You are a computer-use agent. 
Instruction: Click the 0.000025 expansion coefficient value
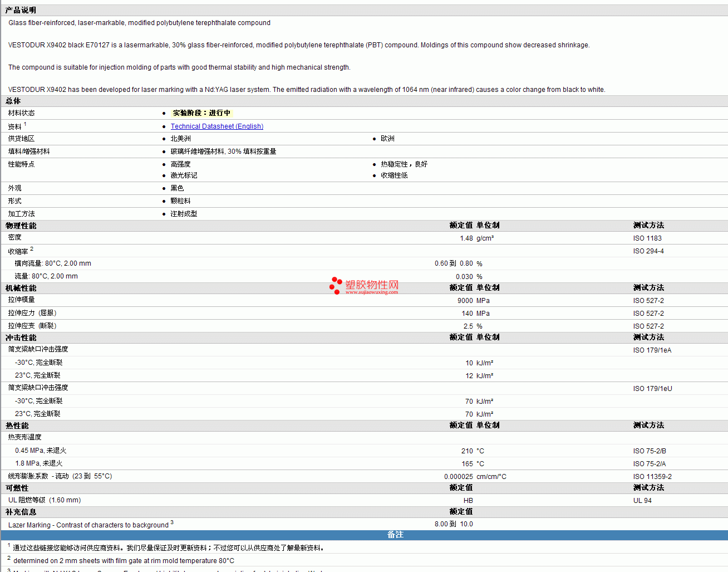click(459, 477)
